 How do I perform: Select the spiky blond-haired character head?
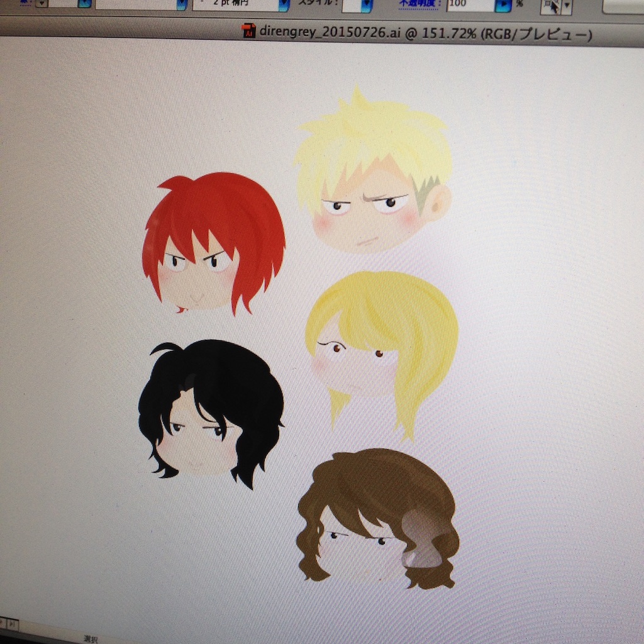pos(373,170)
